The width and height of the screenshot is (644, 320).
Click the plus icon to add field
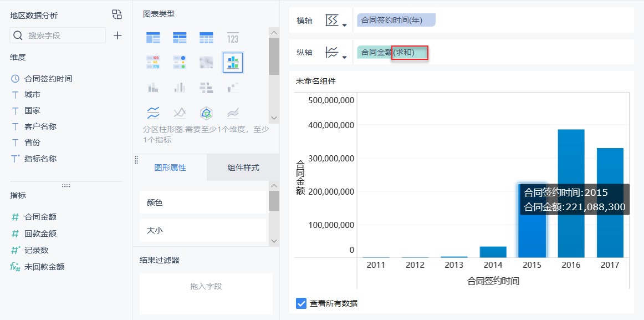pyautogui.click(x=117, y=35)
